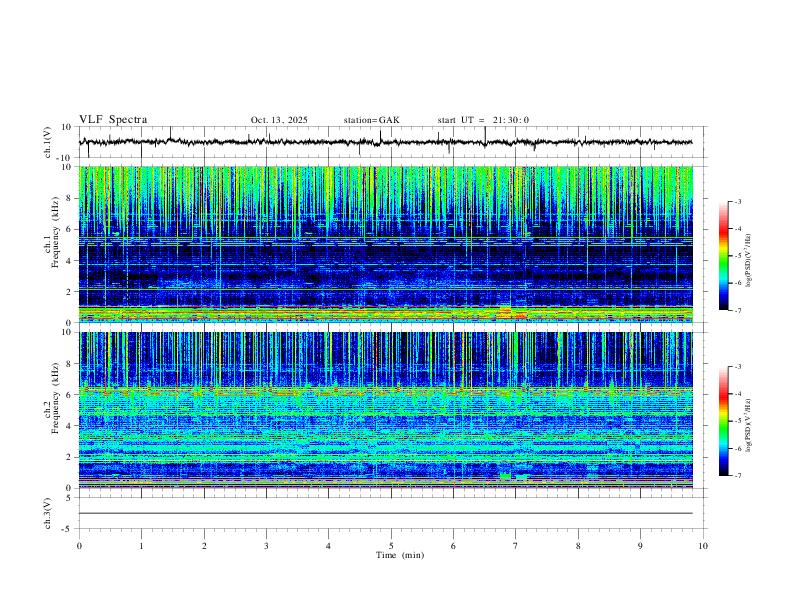Click time axis tick label "9"
The image size is (792, 612).
[640, 546]
